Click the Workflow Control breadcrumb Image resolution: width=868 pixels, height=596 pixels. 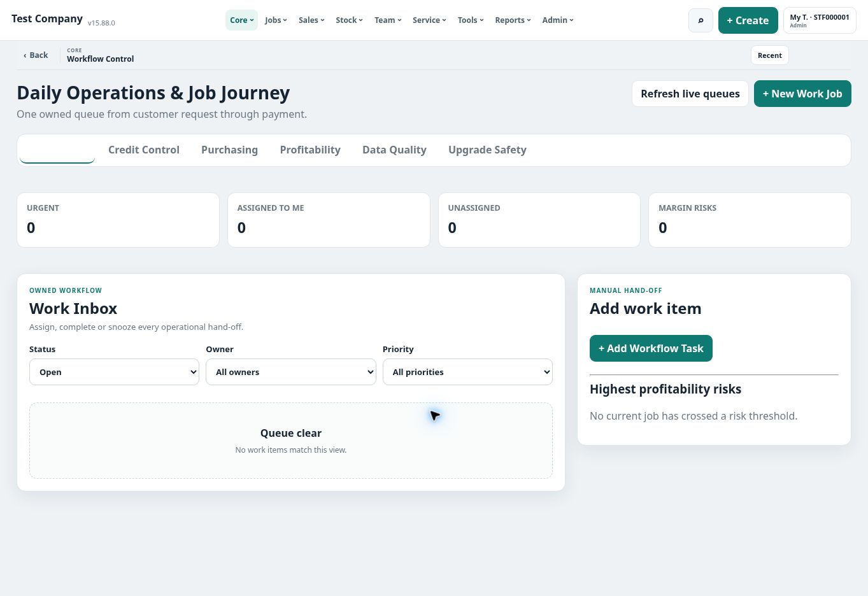tap(100, 59)
